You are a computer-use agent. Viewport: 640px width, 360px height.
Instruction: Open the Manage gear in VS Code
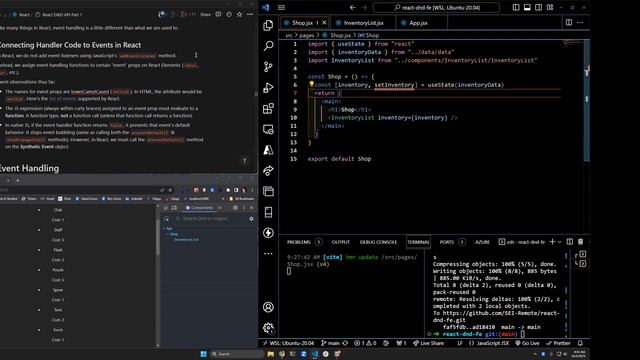tap(268, 328)
